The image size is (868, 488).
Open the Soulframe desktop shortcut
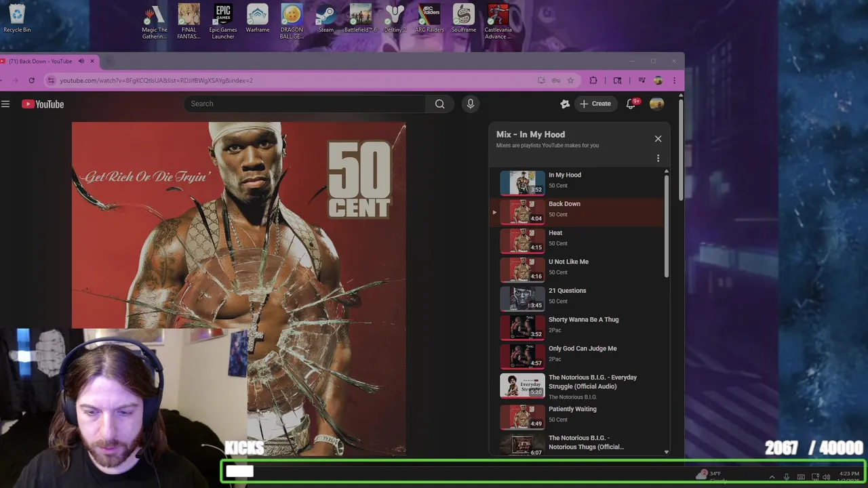464,19
